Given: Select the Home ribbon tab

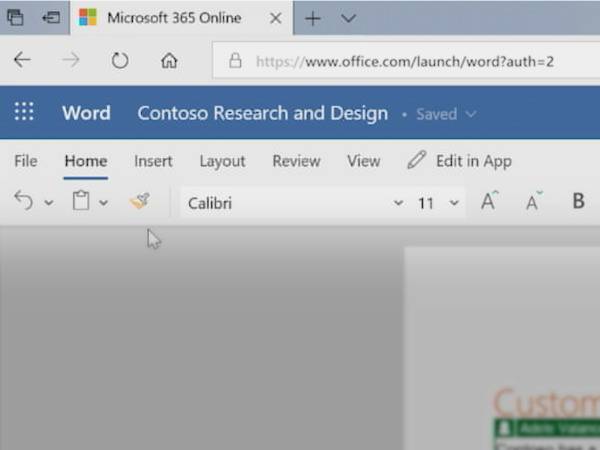Looking at the screenshot, I should pos(86,161).
